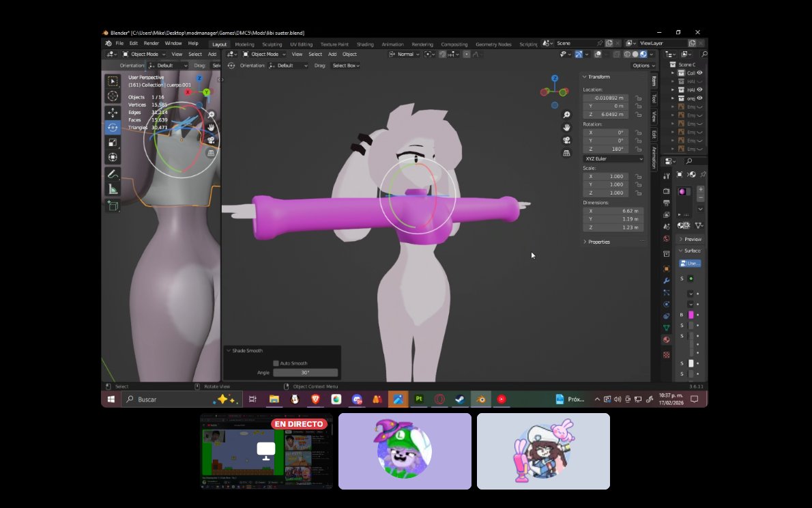
Task: Open XYZ Euler rotation mode dropdown
Action: click(x=613, y=158)
